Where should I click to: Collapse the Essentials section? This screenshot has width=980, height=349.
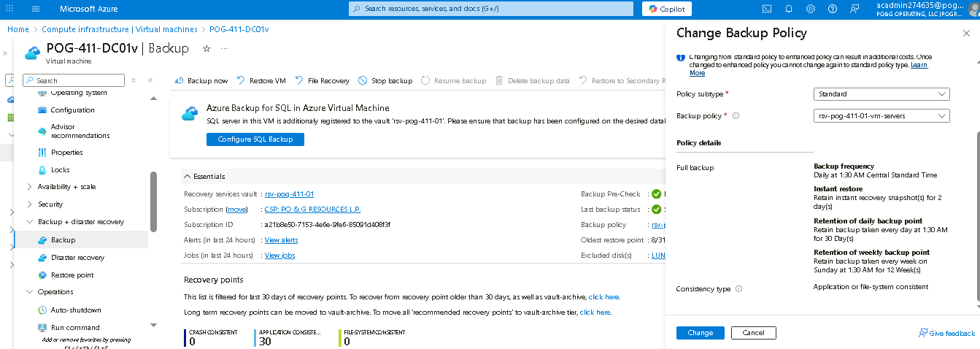188,176
